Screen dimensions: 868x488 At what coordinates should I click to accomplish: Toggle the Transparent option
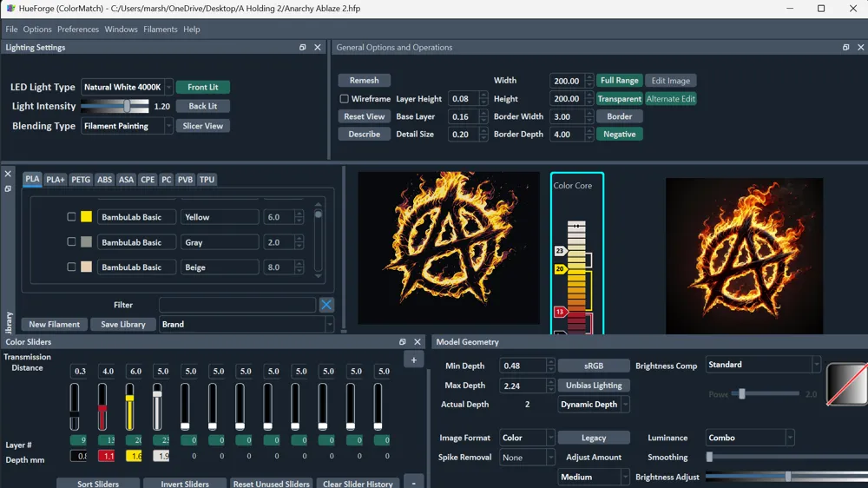(x=620, y=99)
